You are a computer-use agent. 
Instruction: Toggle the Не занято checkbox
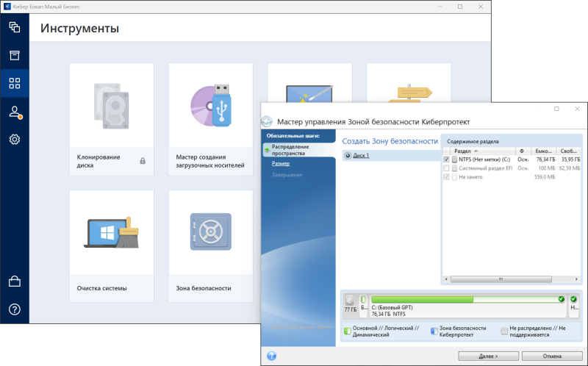click(x=446, y=177)
